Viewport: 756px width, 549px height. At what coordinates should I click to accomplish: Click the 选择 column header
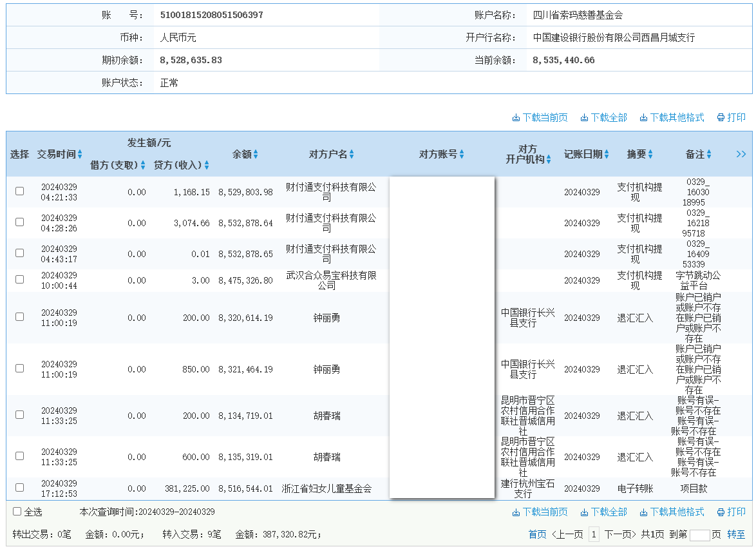click(x=20, y=155)
